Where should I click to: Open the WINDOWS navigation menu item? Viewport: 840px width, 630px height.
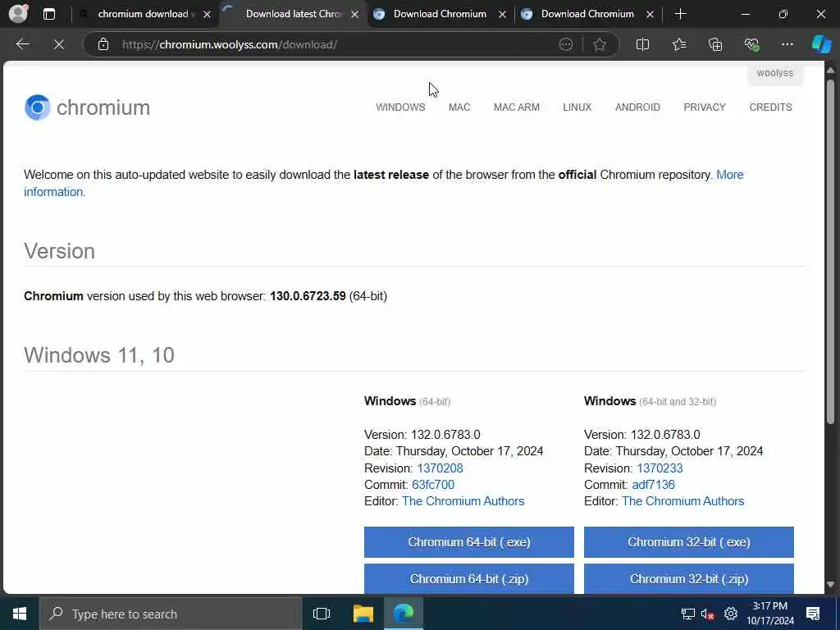tap(400, 107)
